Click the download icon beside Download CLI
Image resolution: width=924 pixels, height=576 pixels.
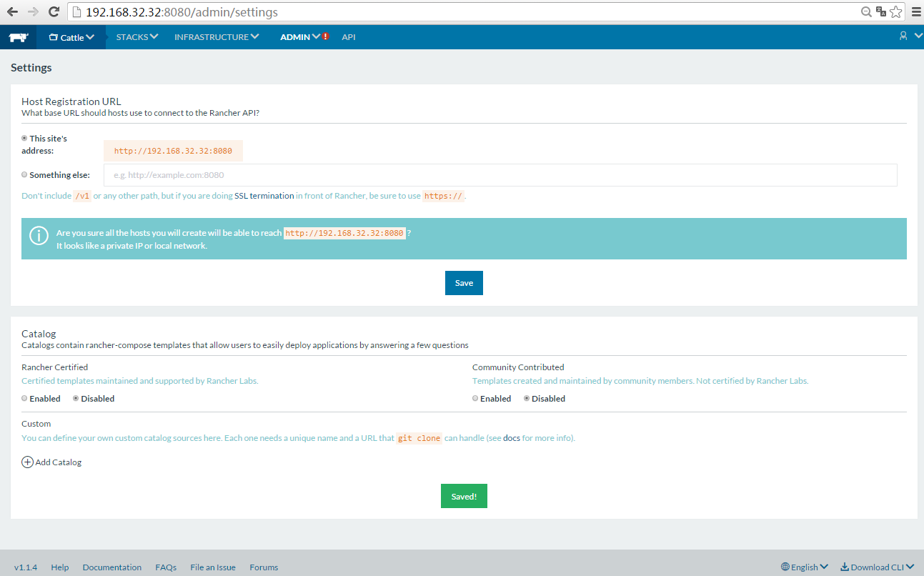pos(844,567)
